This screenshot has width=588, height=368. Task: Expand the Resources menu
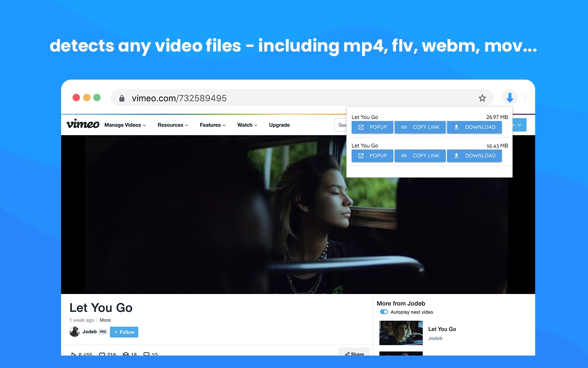click(173, 125)
